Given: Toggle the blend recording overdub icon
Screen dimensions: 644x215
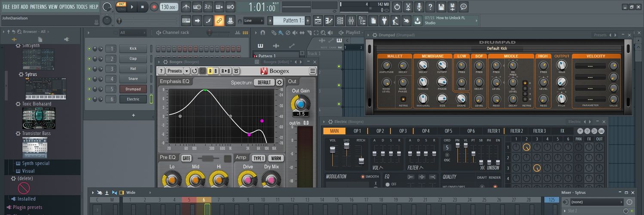Looking at the screenshot, I should [219, 7].
